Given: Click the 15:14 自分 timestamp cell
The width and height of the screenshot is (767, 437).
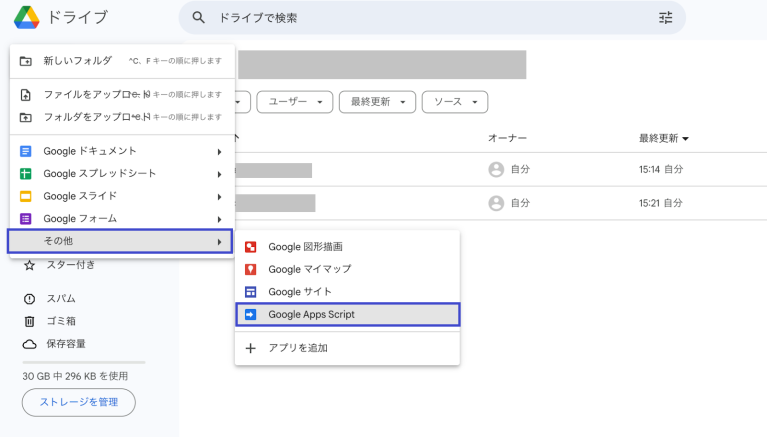Looking at the screenshot, I should [660, 169].
